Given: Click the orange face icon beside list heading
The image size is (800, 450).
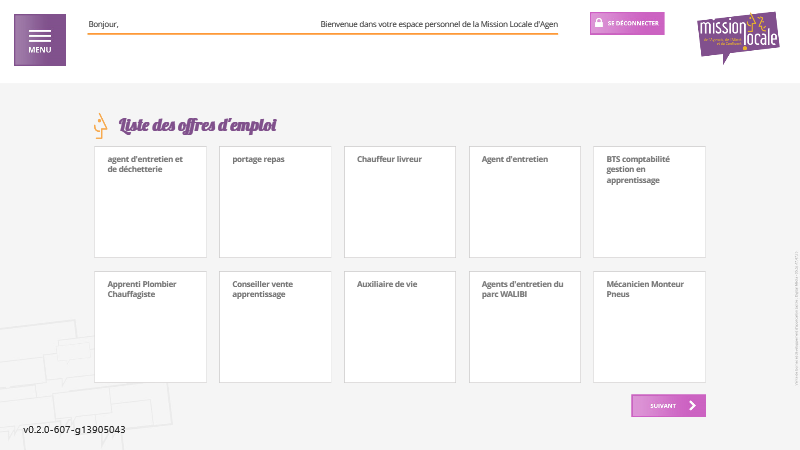Looking at the screenshot, I should (100, 125).
